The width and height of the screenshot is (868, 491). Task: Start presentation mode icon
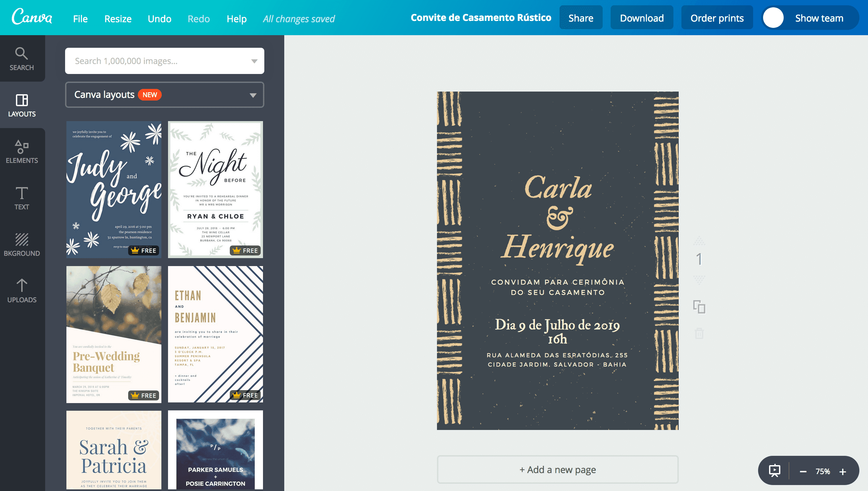pyautogui.click(x=774, y=471)
